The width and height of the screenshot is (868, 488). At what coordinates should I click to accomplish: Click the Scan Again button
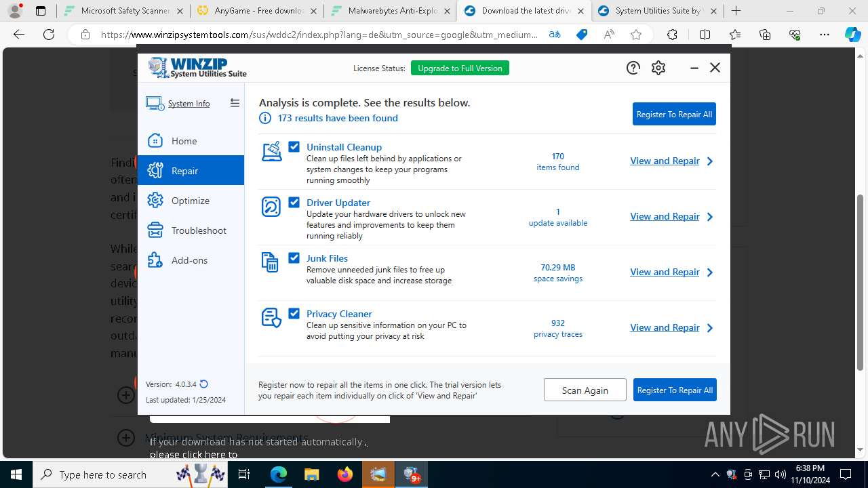pos(585,390)
